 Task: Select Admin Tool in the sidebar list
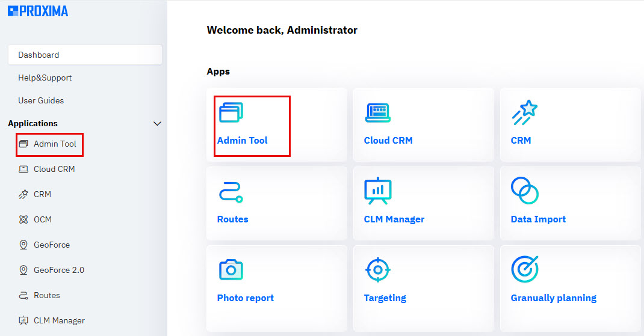click(x=54, y=144)
